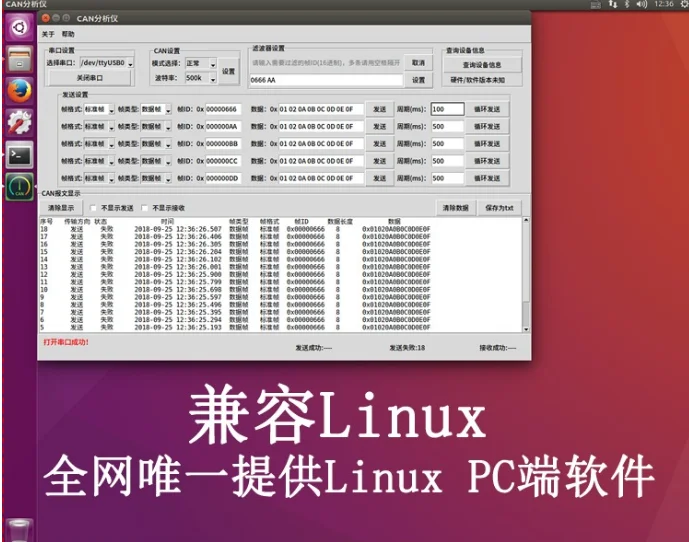689x542 pixels.
Task: Click period field in the 000000CC row
Action: click(x=447, y=161)
